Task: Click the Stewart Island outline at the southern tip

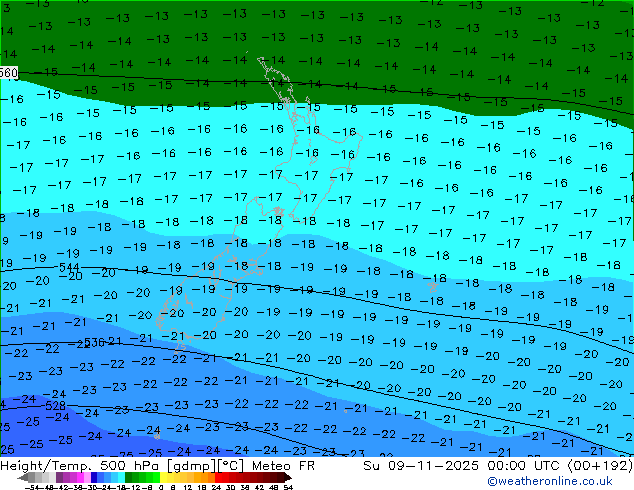Action: click(x=180, y=347)
